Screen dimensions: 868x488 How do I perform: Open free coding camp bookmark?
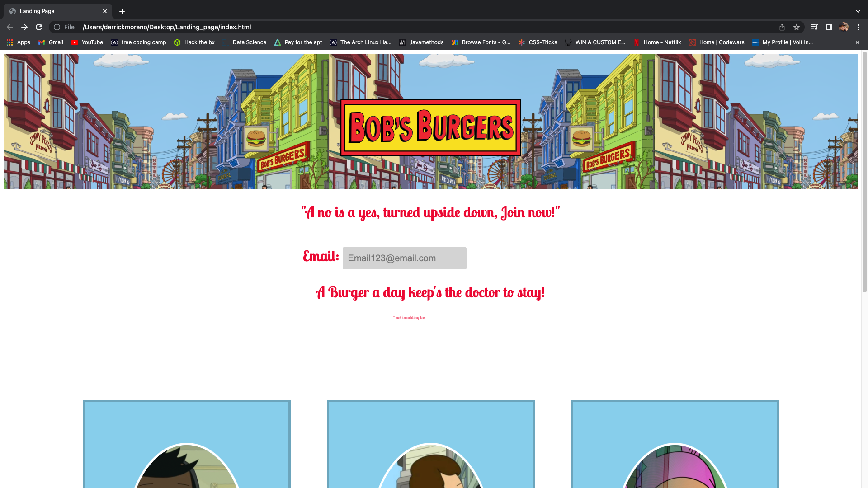139,42
